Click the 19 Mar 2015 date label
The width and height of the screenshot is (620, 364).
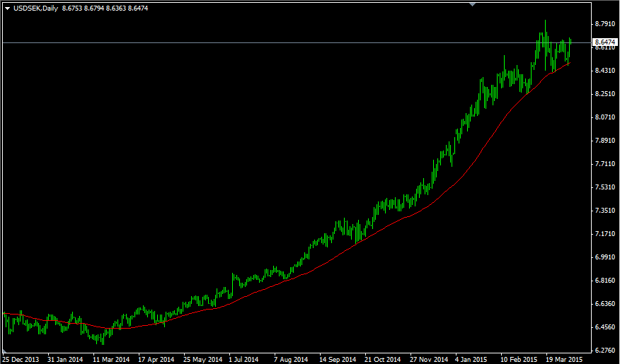[x=564, y=359]
